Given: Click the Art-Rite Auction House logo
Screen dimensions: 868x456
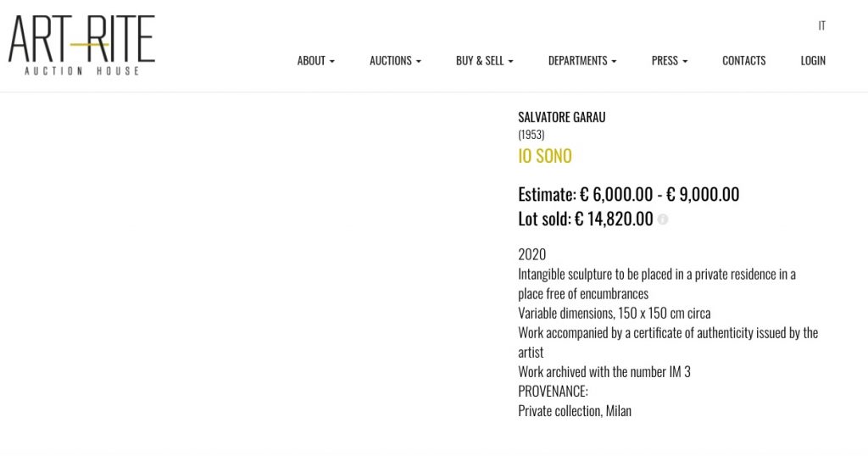Looking at the screenshot, I should coord(81,45).
